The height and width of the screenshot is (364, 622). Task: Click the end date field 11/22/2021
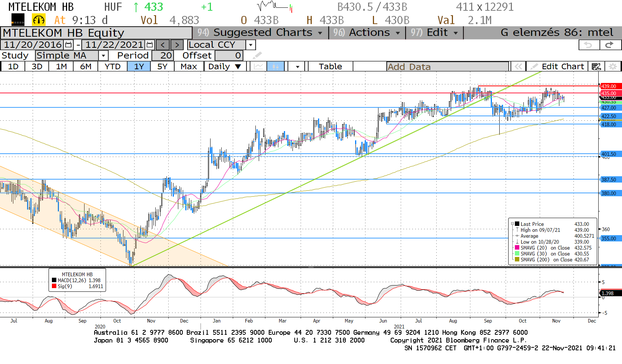pos(114,45)
